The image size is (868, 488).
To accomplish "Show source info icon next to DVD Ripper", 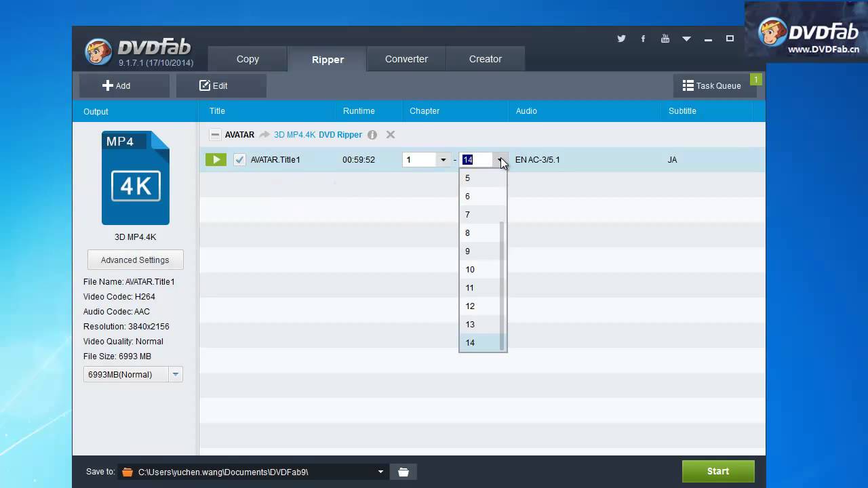I will (x=372, y=135).
